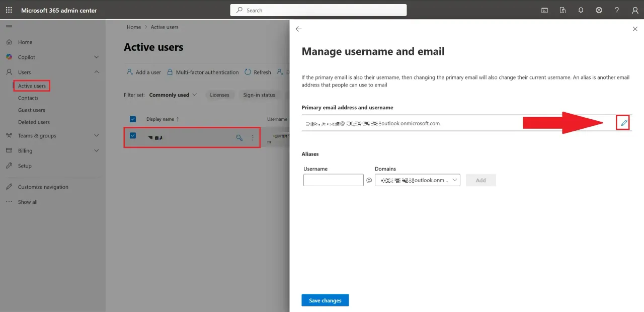Open Deleted users in the sidebar

pos(34,122)
